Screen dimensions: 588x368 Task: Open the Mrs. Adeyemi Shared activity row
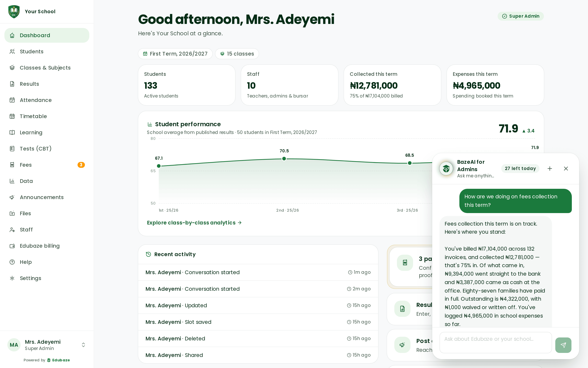258,355
